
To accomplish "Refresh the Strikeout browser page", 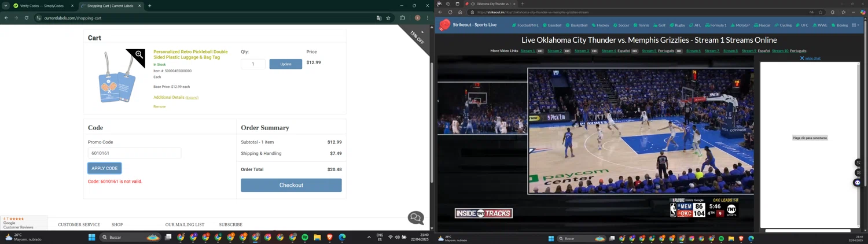I will point(450,12).
